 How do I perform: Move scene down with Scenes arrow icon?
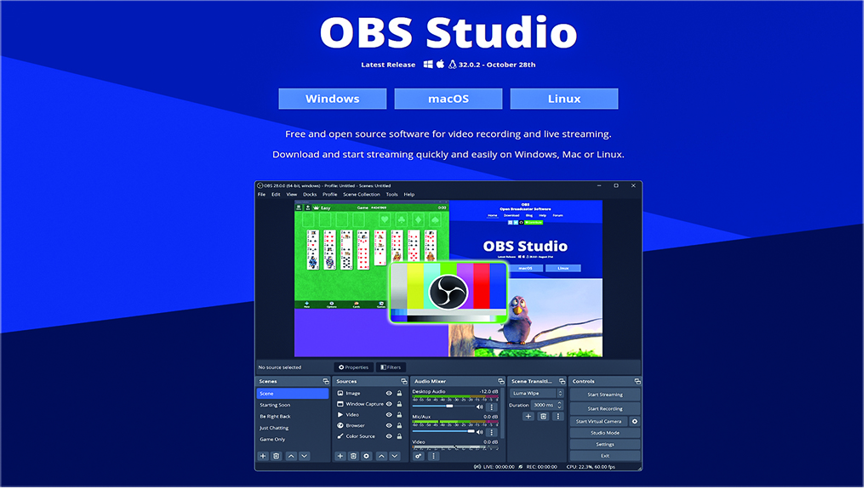pos(305,458)
